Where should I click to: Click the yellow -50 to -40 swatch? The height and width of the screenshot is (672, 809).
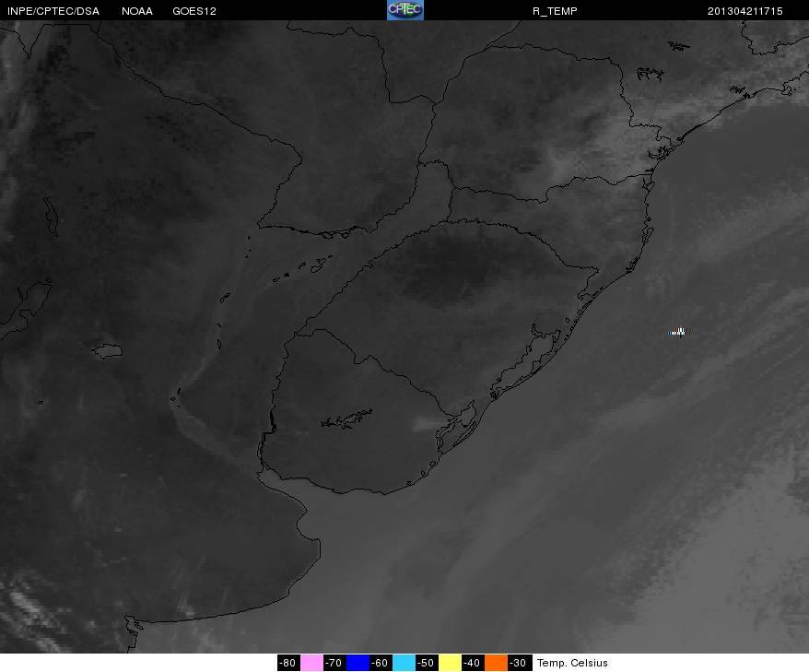click(450, 663)
